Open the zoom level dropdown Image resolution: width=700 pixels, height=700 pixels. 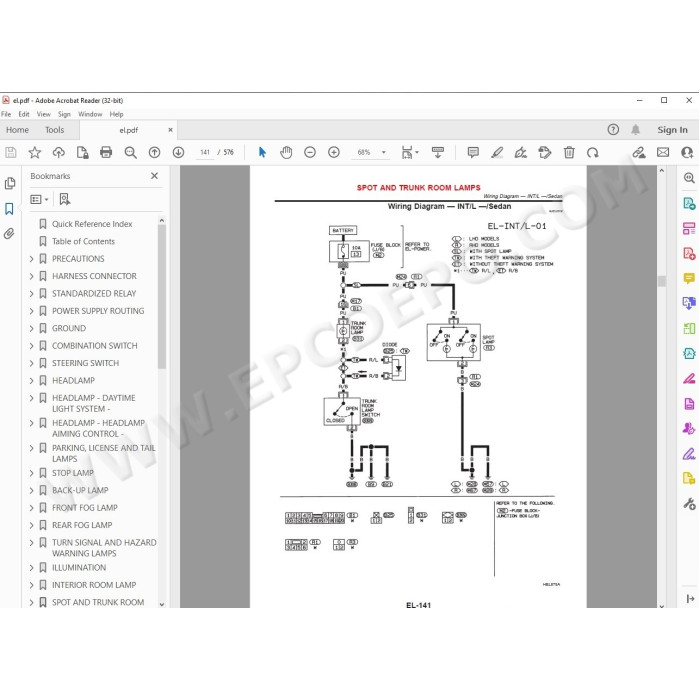383,152
